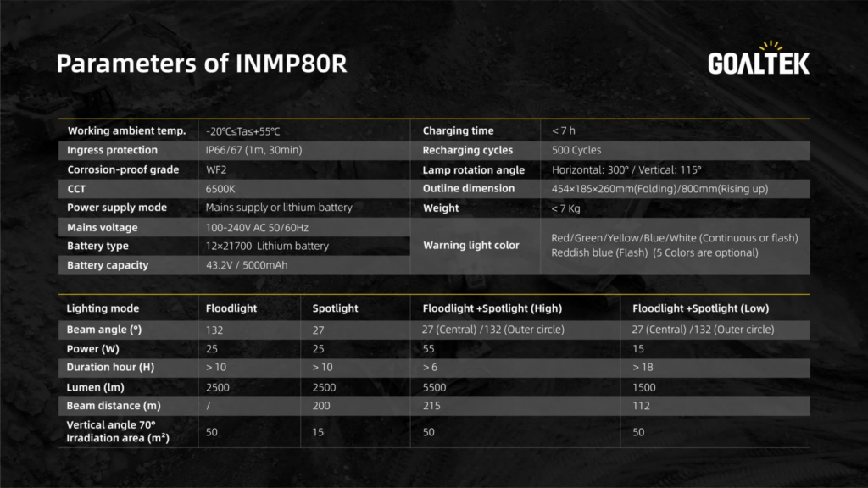Image resolution: width=868 pixels, height=488 pixels.
Task: Select the Working ambient temp. label
Action: click(126, 131)
